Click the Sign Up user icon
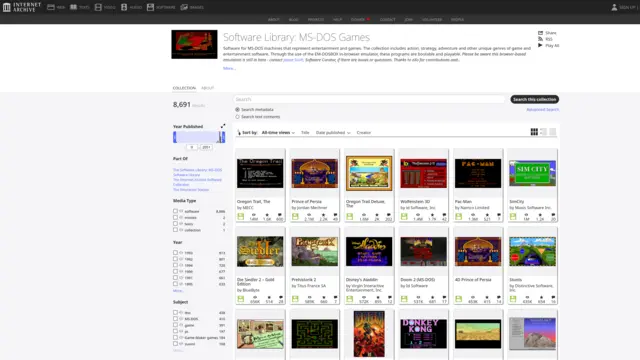Screen dimensions: 640x360 tap(614, 7)
